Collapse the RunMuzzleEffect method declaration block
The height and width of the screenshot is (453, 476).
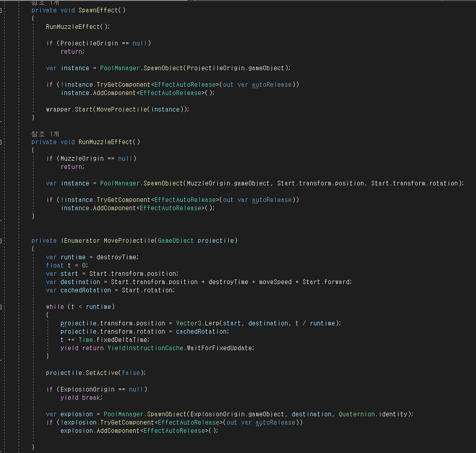point(2,142)
